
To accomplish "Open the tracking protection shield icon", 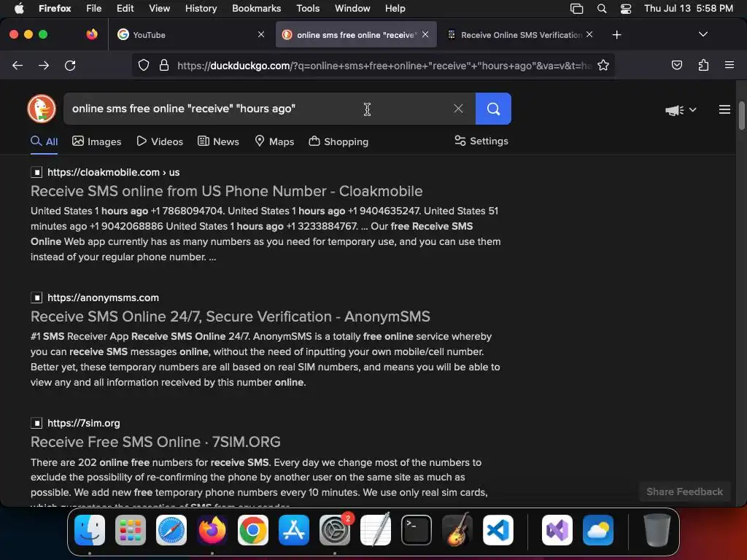I will pos(144,65).
